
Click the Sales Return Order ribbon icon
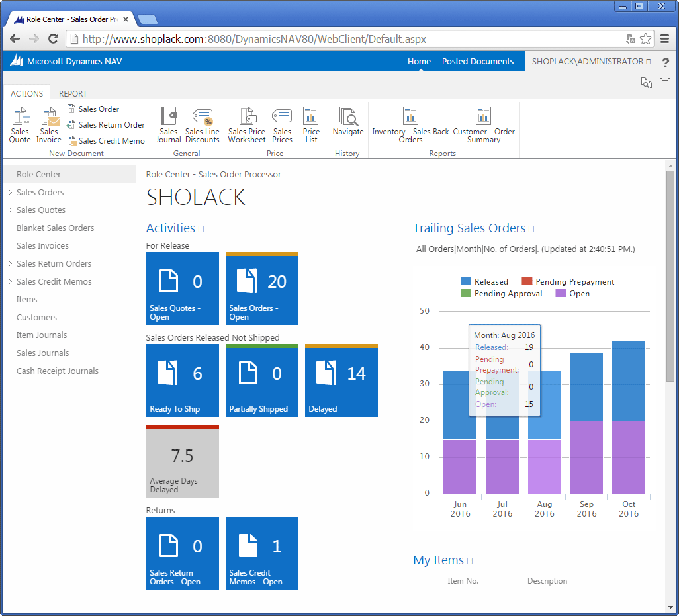coord(71,125)
